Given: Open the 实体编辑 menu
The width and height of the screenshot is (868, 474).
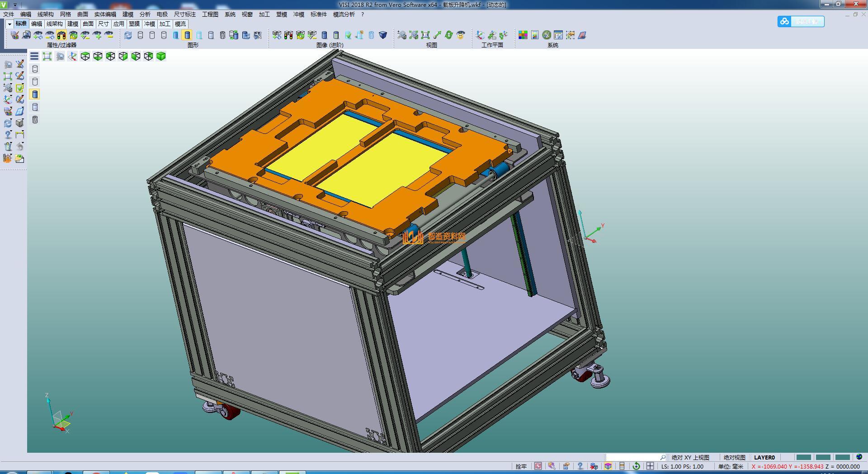Looking at the screenshot, I should pyautogui.click(x=105, y=14).
